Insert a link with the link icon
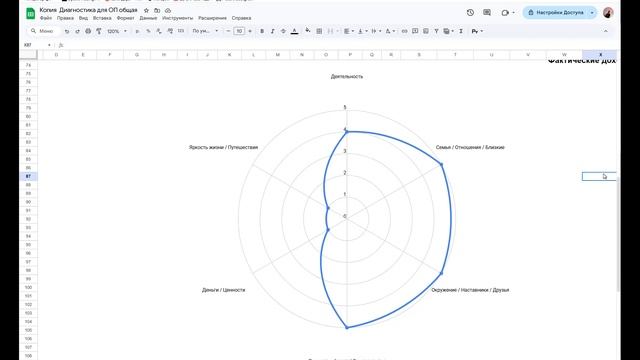 click(x=404, y=31)
